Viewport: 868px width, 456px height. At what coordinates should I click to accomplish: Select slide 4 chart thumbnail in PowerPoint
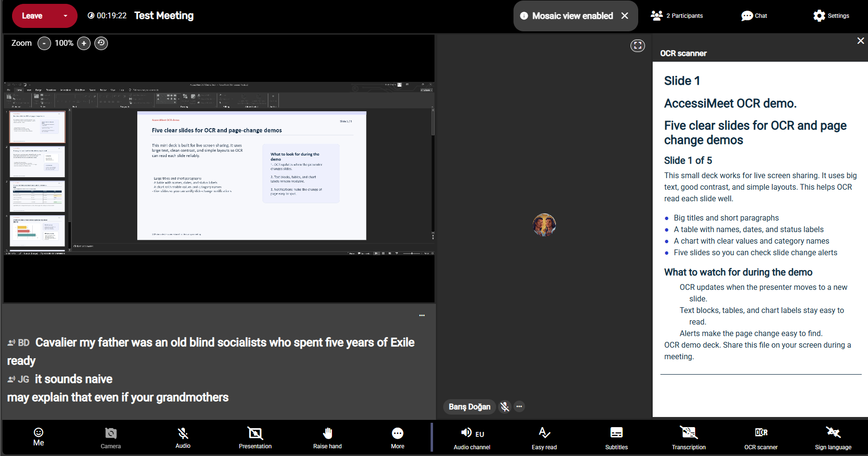pos(38,231)
